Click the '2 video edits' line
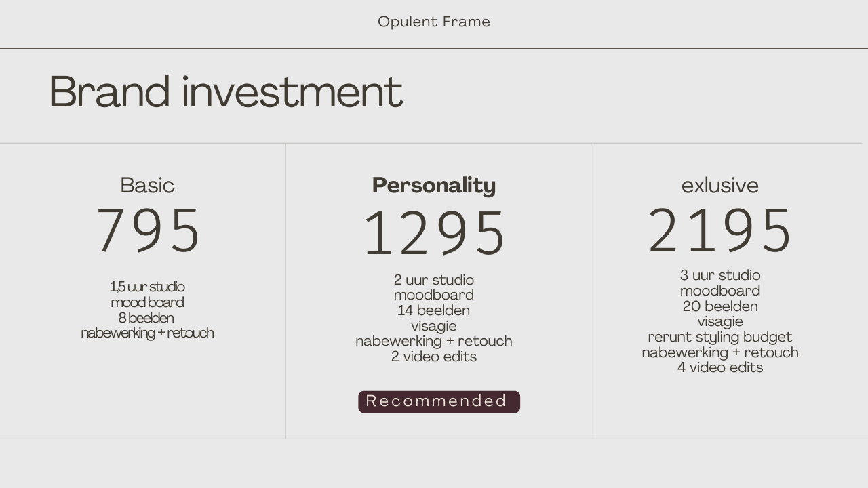 434,357
